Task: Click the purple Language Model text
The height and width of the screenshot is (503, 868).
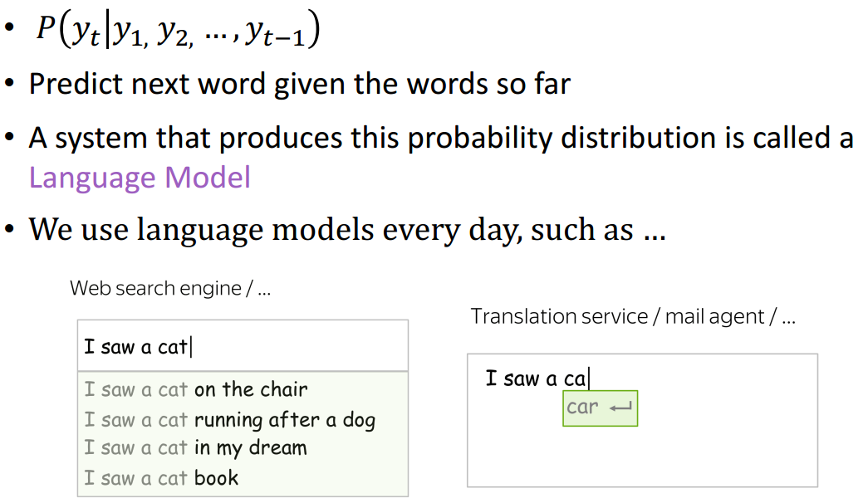Action: [x=140, y=178]
